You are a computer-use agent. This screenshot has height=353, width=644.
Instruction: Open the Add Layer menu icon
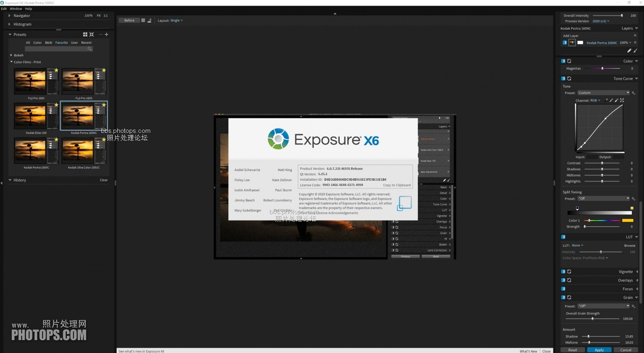point(635,35)
